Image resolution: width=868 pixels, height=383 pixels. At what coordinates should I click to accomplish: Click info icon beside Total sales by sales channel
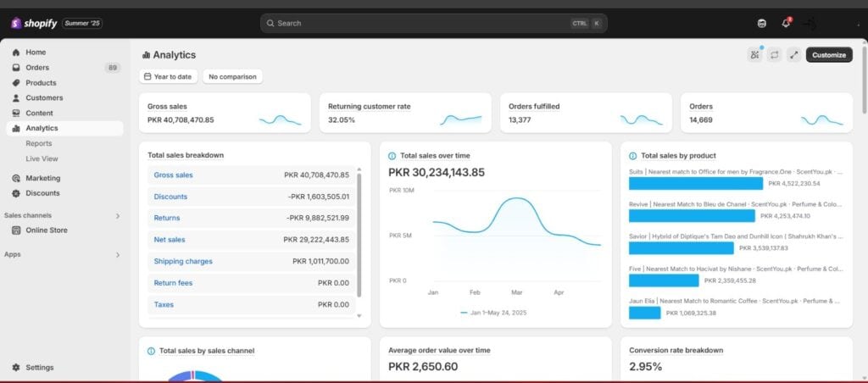[x=151, y=351]
